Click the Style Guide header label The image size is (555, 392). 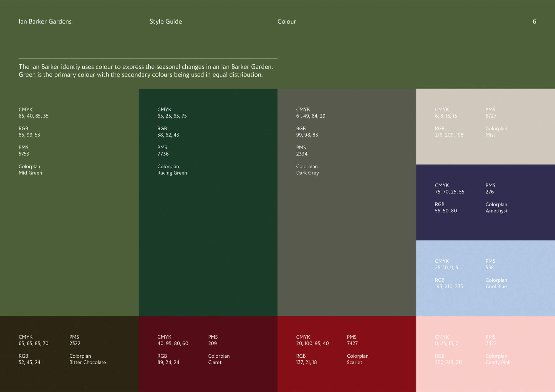(166, 22)
